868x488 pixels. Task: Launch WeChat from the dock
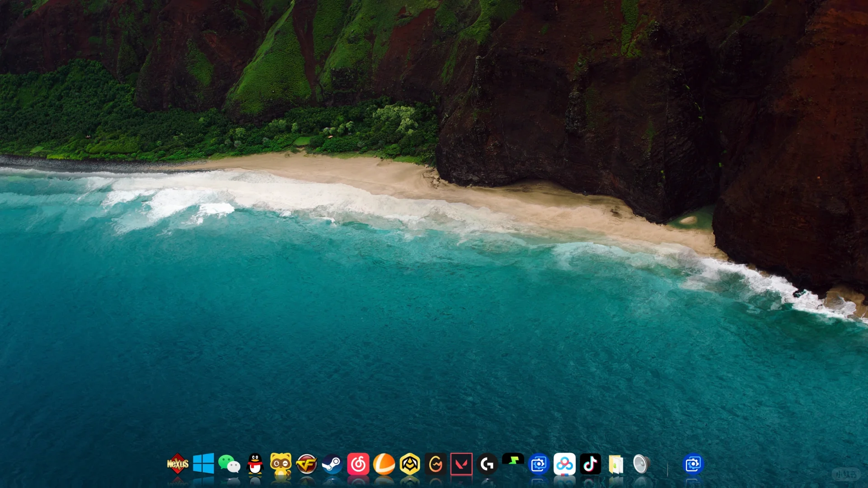229,464
